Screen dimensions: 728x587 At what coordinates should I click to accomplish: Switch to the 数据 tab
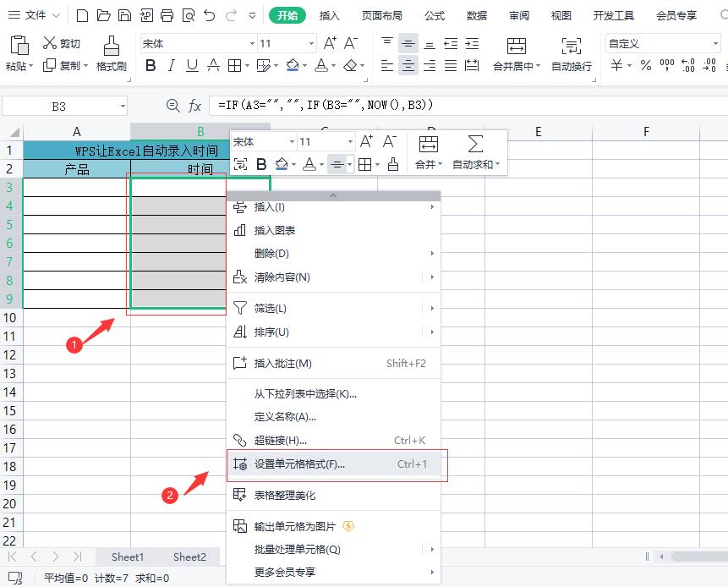[477, 16]
